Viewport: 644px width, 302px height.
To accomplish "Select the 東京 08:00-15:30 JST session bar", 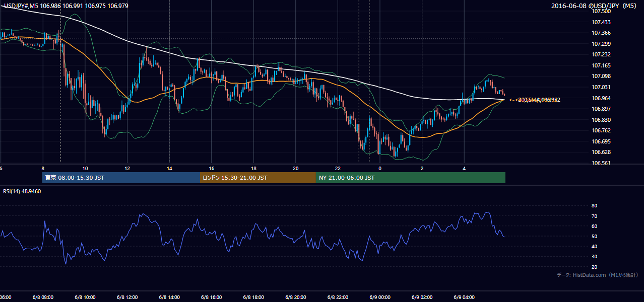I will tap(121, 178).
